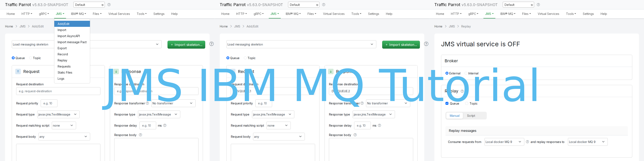Click the help icon beside Default in middle panel

(x=324, y=5)
